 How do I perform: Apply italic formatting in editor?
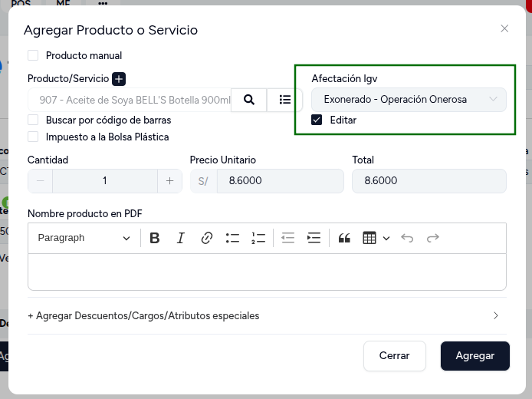(180, 238)
